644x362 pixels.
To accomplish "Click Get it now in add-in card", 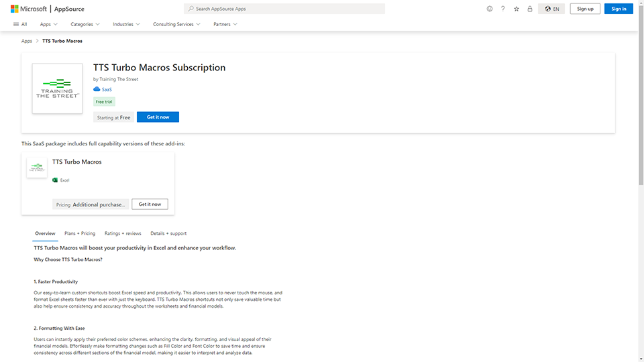I will point(150,204).
